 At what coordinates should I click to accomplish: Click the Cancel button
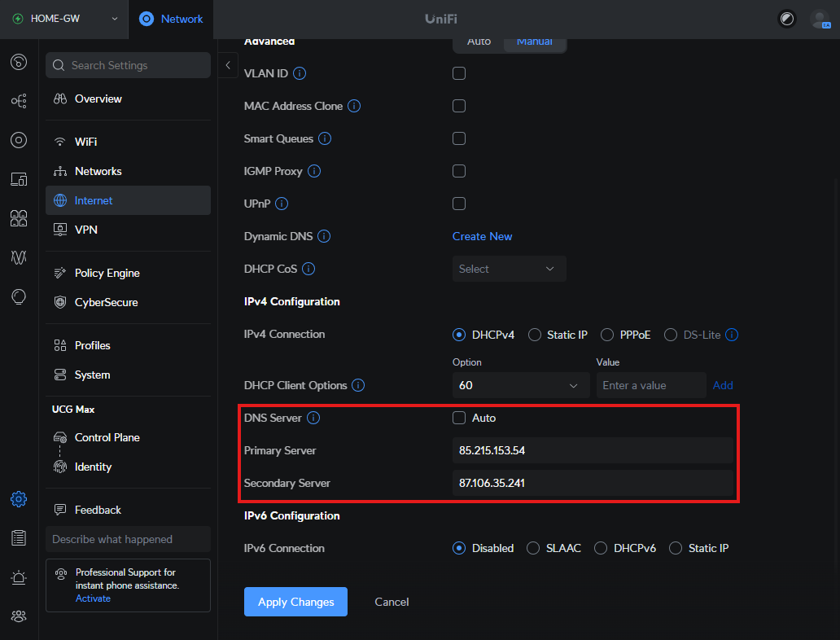pyautogui.click(x=392, y=602)
